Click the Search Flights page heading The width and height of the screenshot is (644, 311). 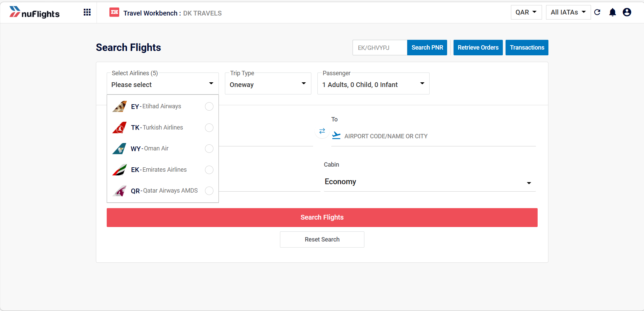[x=128, y=48]
